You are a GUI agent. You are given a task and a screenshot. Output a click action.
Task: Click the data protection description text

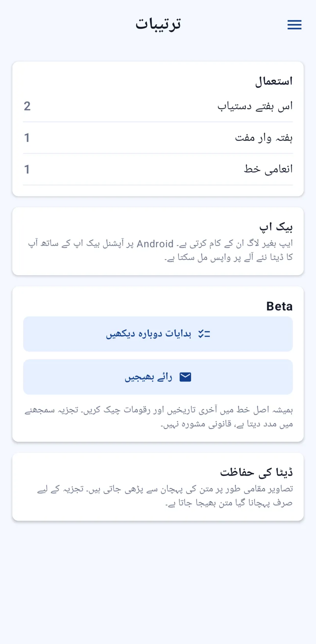click(x=165, y=496)
